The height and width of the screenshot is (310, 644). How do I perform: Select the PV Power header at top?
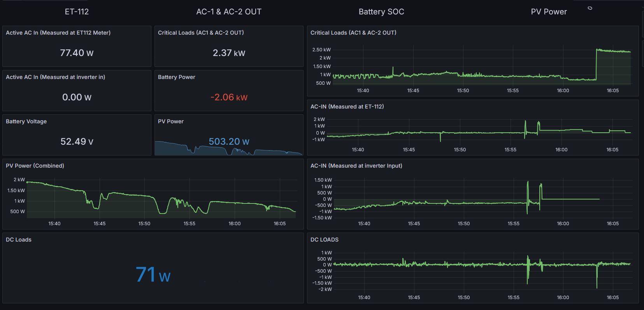(x=549, y=12)
